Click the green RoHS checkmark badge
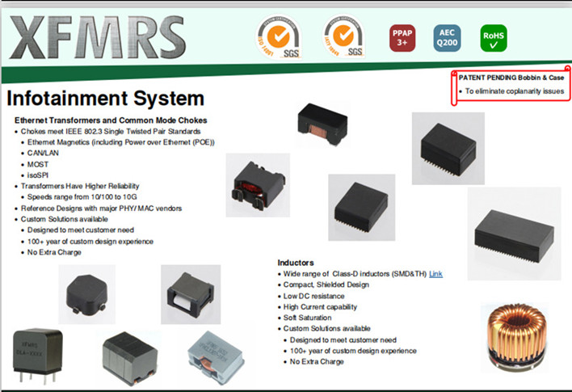Image resolution: width=572 pixels, height=392 pixels. 492,36
